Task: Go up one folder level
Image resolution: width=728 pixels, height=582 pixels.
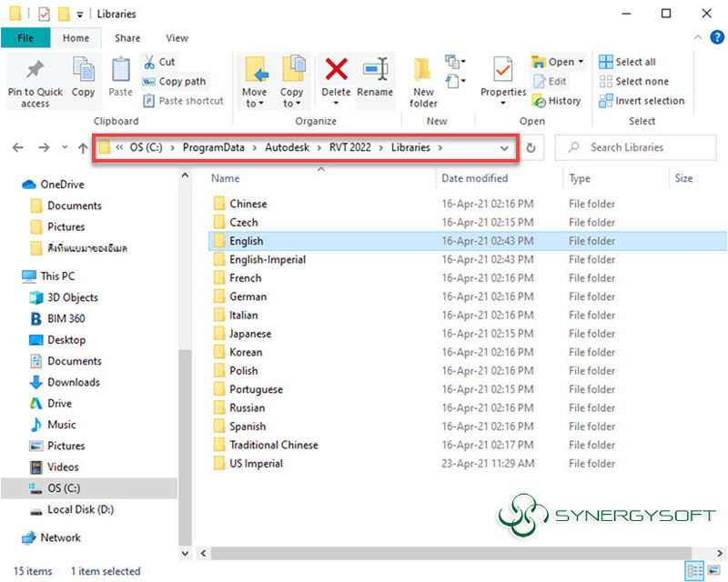Action: (84, 147)
